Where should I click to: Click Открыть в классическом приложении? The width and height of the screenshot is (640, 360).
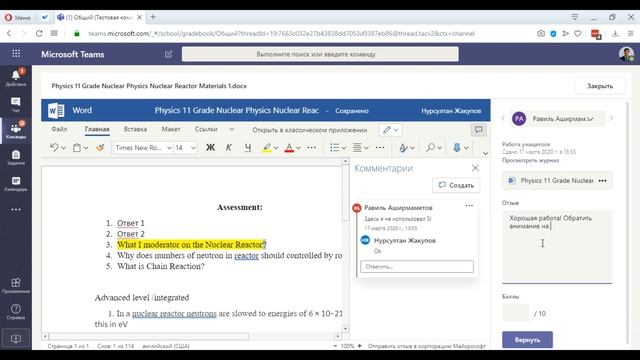point(310,130)
